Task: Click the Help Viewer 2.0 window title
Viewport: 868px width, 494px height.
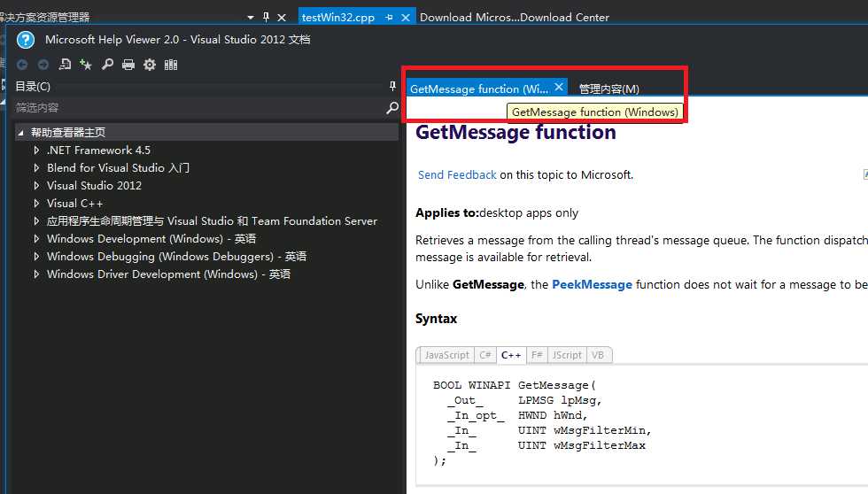Action: coord(178,40)
